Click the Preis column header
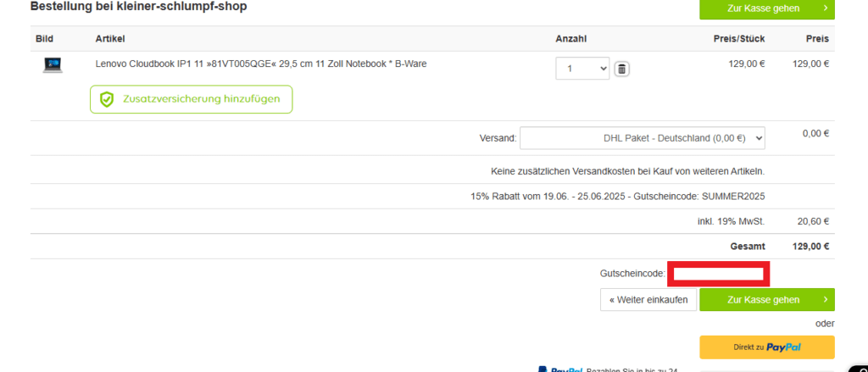 (817, 39)
